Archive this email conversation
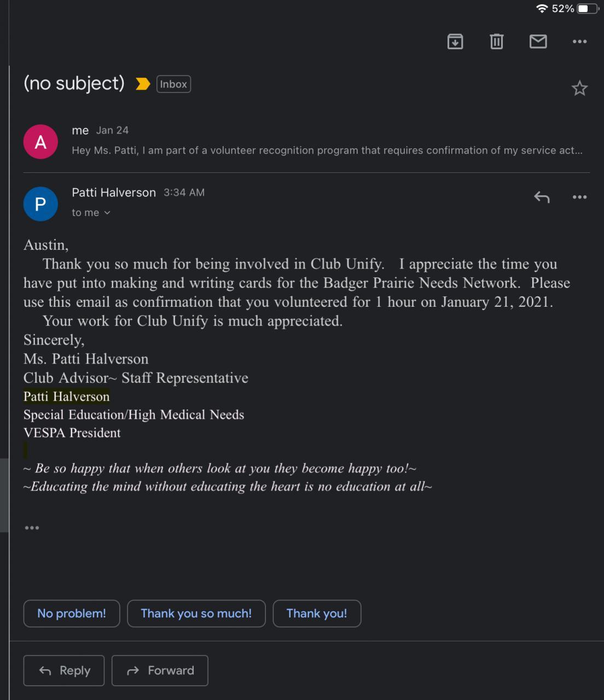The width and height of the screenshot is (604, 700). pyautogui.click(x=455, y=42)
